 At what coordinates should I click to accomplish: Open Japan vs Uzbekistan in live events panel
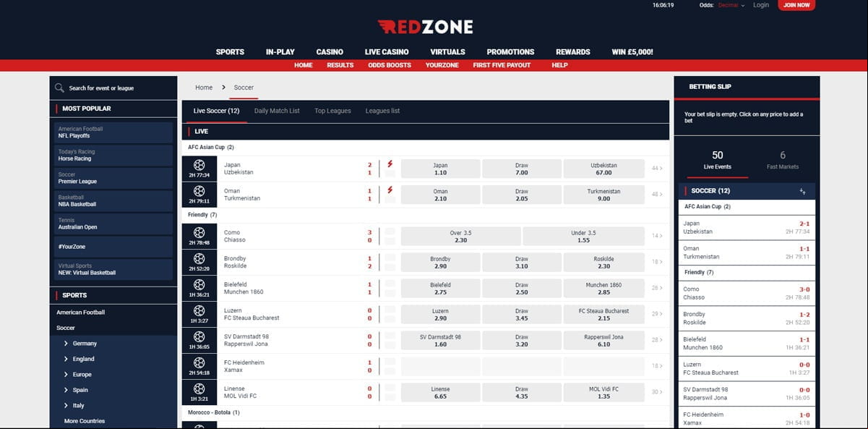(747, 227)
